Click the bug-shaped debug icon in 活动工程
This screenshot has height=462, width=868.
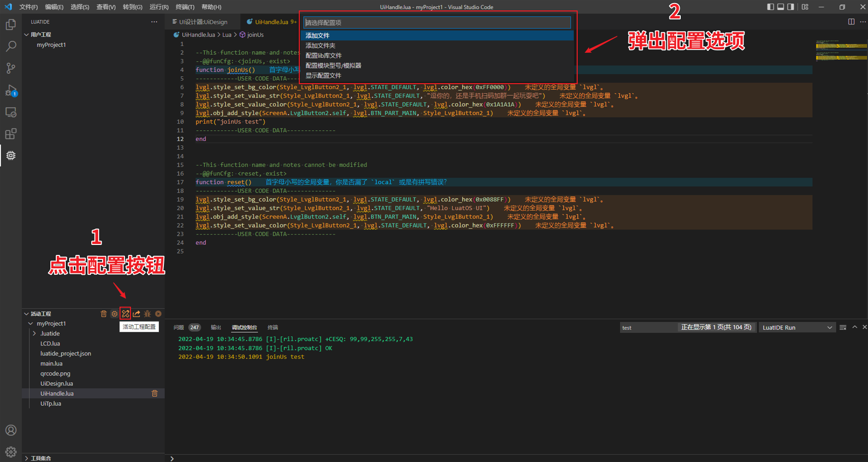pyautogui.click(x=147, y=314)
